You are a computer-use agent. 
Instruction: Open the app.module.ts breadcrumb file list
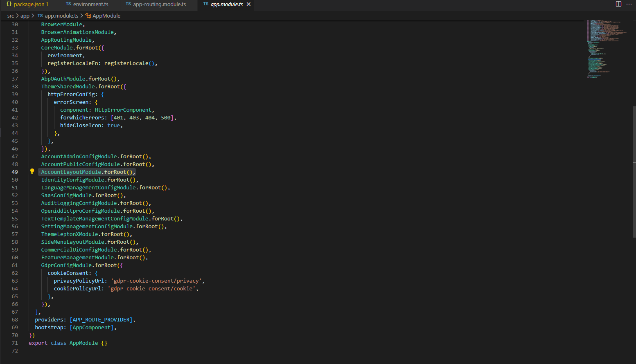pos(61,16)
